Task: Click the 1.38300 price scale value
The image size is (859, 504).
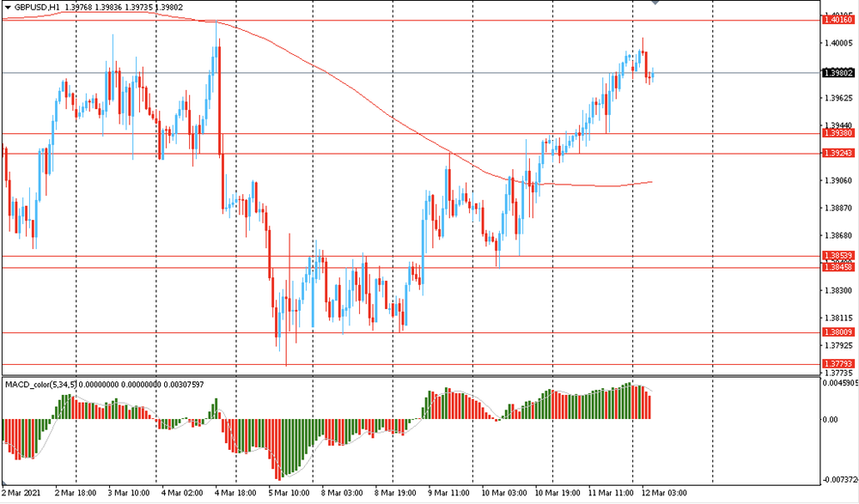Action: (838, 290)
